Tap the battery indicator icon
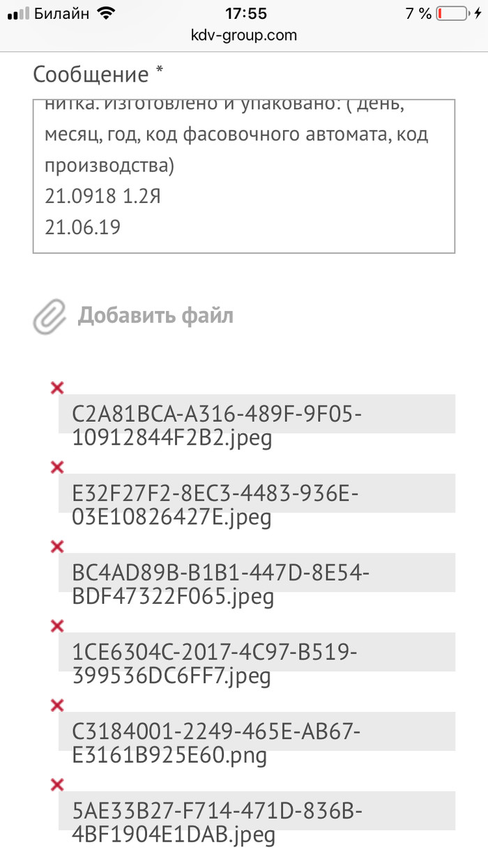The image size is (488, 868). point(454,13)
